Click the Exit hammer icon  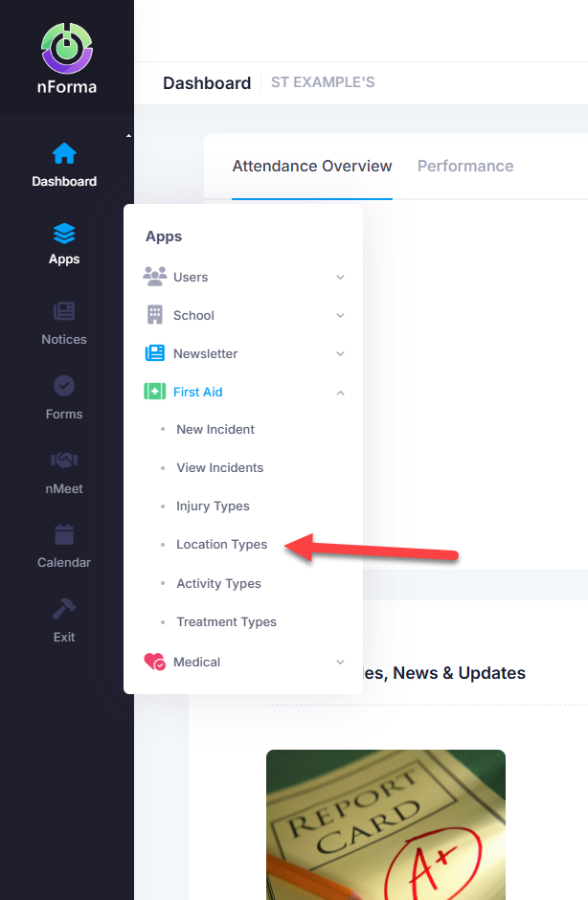coord(64,608)
